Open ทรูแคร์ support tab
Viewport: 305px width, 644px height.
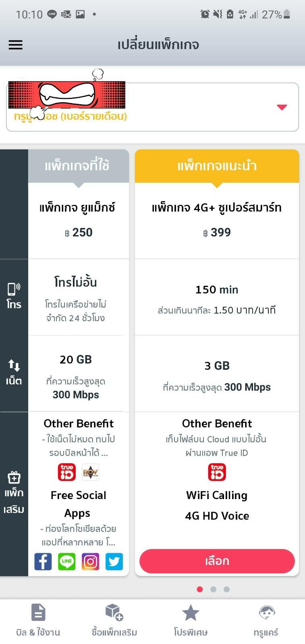[266, 620]
